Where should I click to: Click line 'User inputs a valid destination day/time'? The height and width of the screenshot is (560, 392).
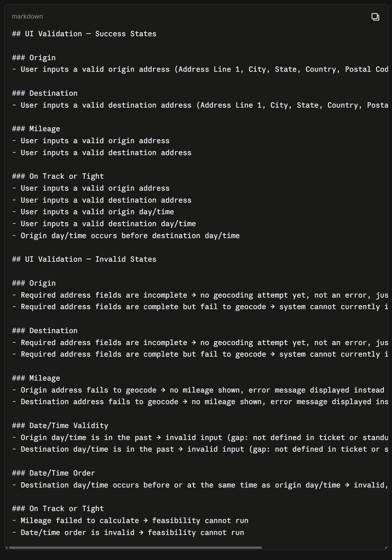coord(104,224)
